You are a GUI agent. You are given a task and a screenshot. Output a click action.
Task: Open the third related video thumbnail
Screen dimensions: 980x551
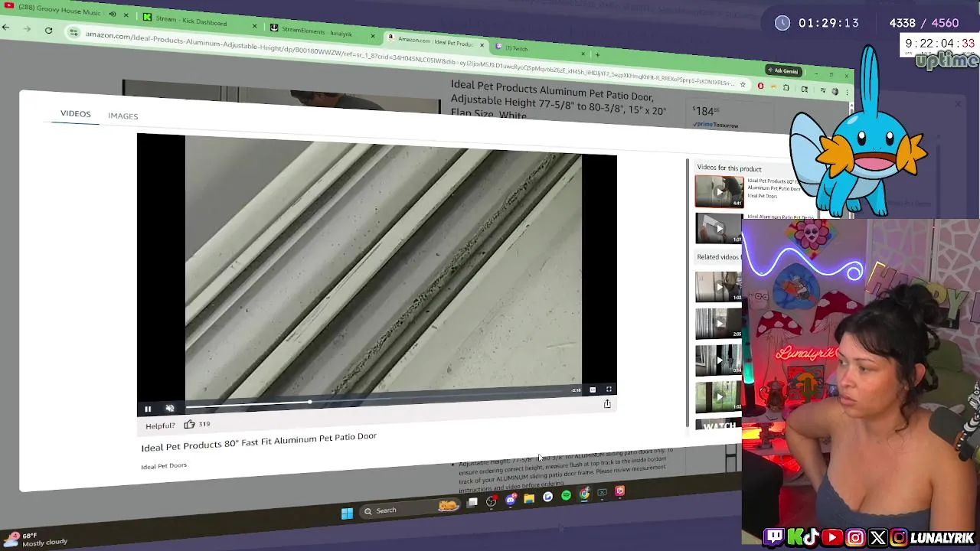click(718, 360)
